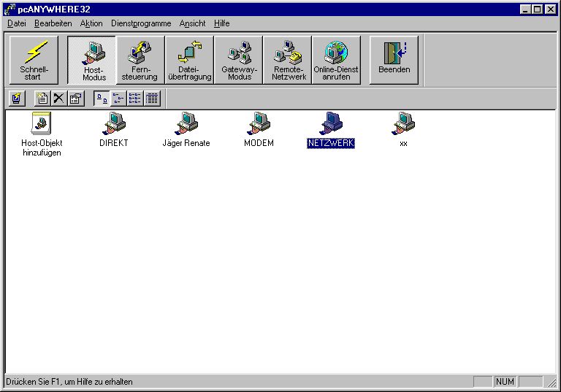This screenshot has height=392, width=561.
Task: Open properties icon in small toolbar
Action: [76, 99]
